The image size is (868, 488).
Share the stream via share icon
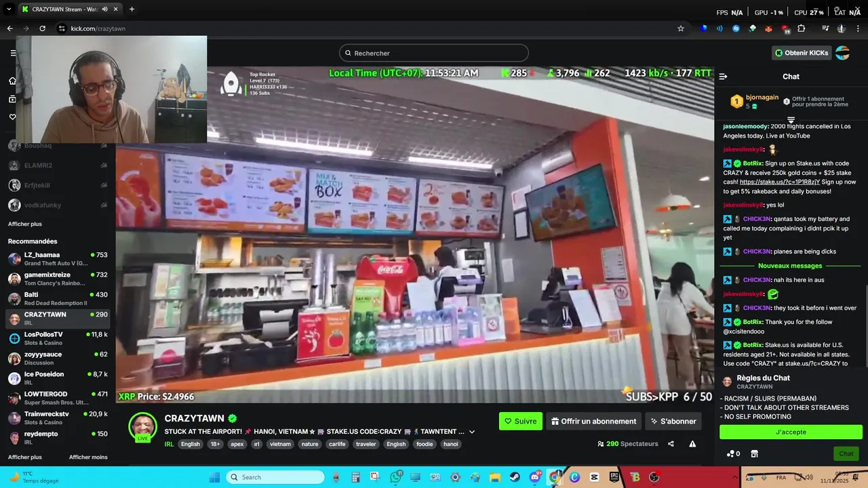click(671, 444)
